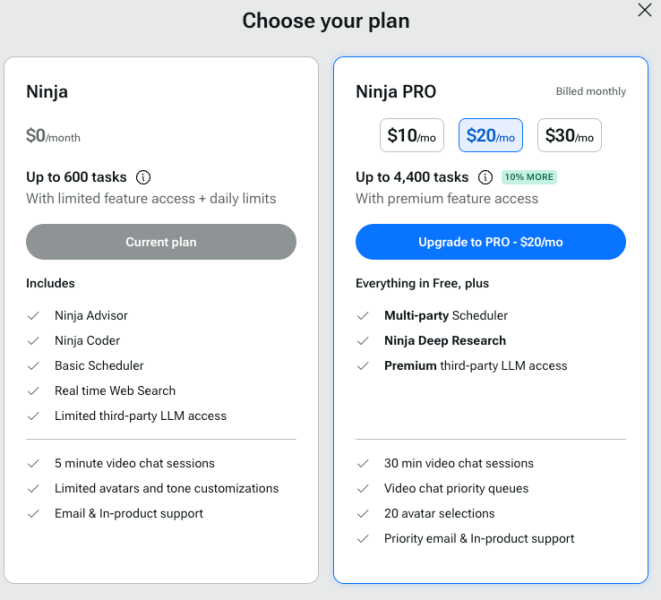Click checkmark beside Multi-party Scheduler
661x600 pixels.
pos(363,316)
